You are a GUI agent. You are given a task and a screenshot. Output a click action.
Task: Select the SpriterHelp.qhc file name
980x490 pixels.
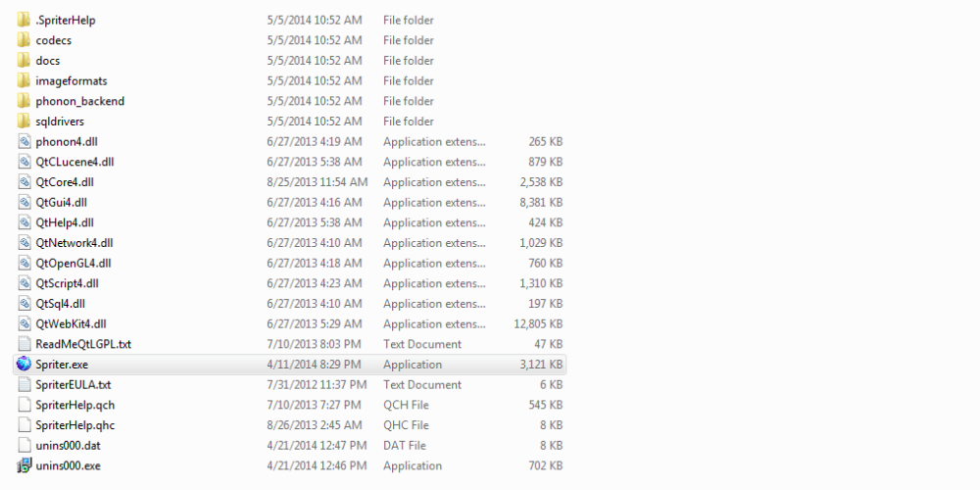(75, 425)
